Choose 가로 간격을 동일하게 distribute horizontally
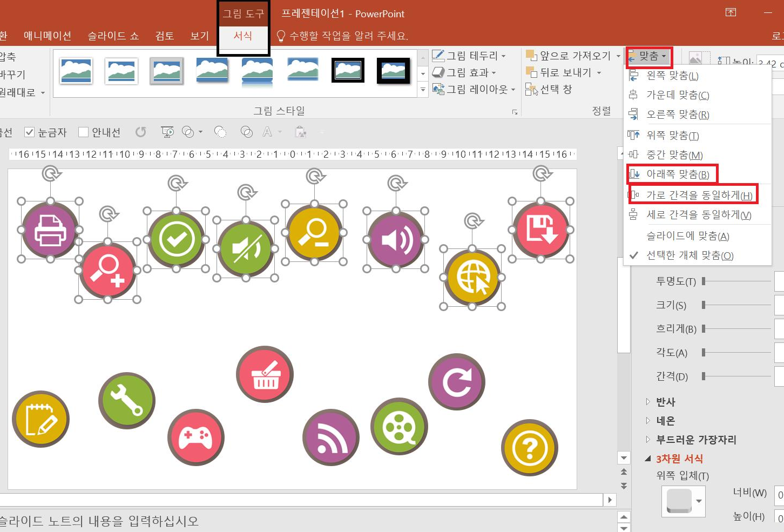The image size is (784, 532). coord(699,195)
